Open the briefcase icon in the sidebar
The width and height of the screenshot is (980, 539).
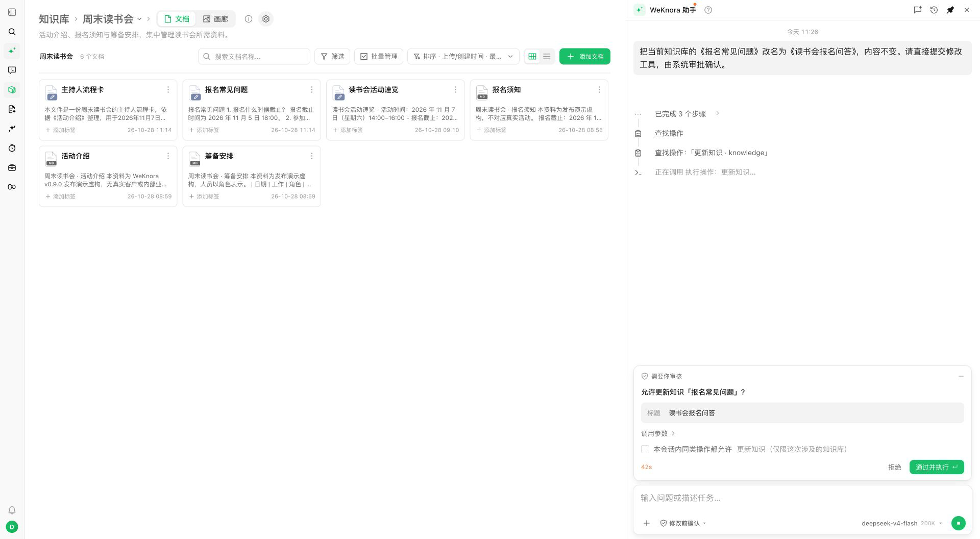pos(12,167)
